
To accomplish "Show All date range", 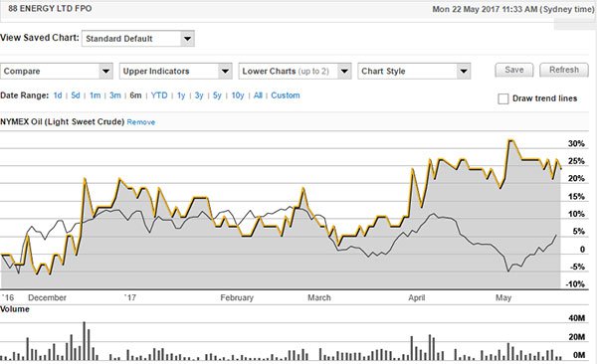I will pyautogui.click(x=258, y=95).
